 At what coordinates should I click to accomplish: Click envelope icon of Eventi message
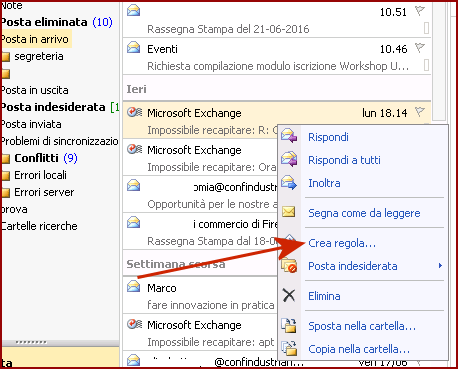pos(134,47)
